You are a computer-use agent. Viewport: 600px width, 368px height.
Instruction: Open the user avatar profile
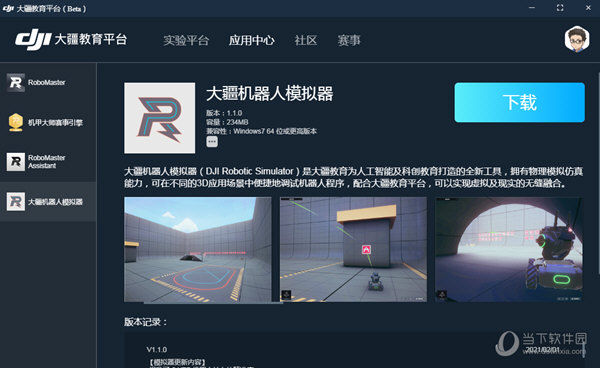click(x=577, y=39)
